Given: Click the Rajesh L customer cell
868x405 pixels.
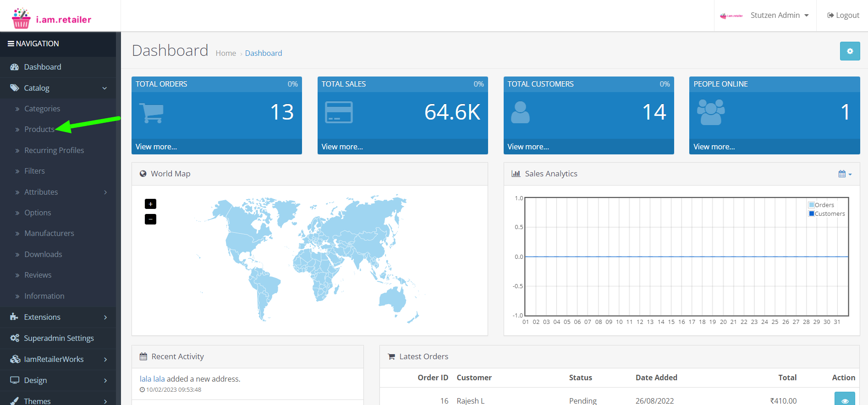Looking at the screenshot, I should tap(471, 401).
